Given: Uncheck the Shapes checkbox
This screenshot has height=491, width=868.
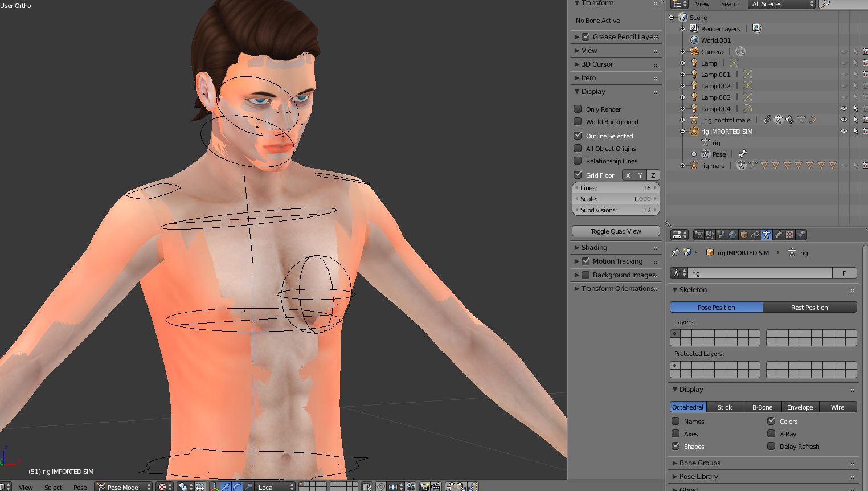Looking at the screenshot, I should tap(675, 446).
